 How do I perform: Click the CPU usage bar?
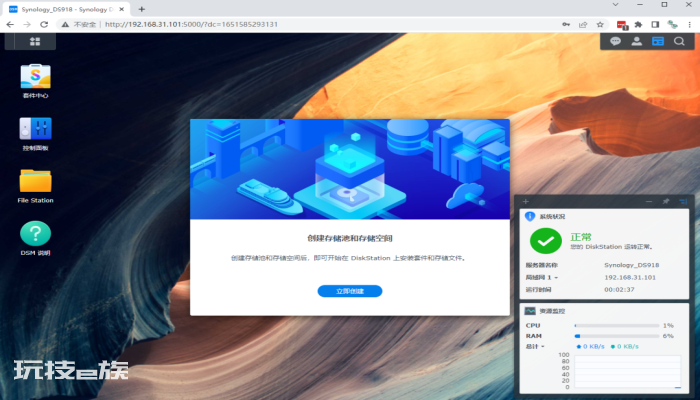click(617, 325)
